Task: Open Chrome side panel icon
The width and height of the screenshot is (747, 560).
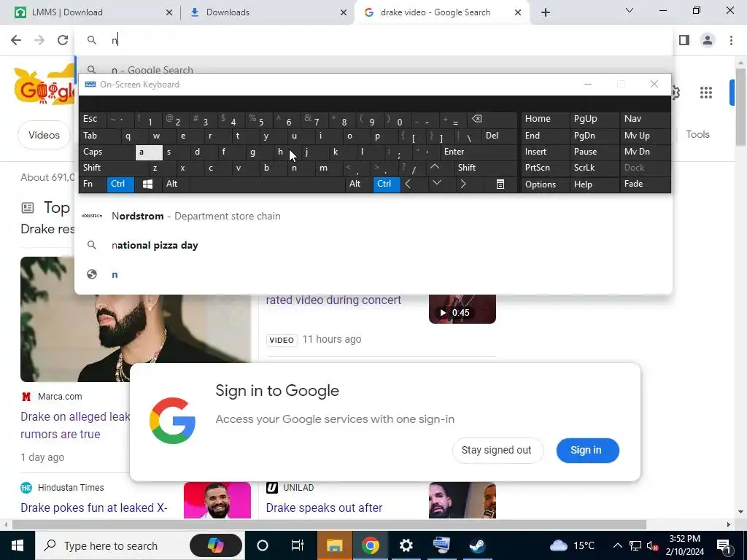Action: pyautogui.click(x=684, y=40)
